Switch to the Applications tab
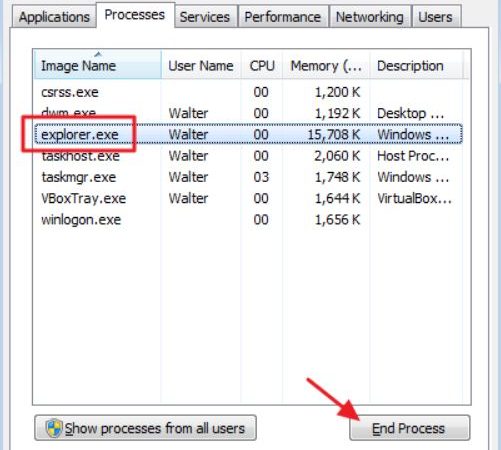Viewport: 501px width, 450px height. (x=54, y=17)
